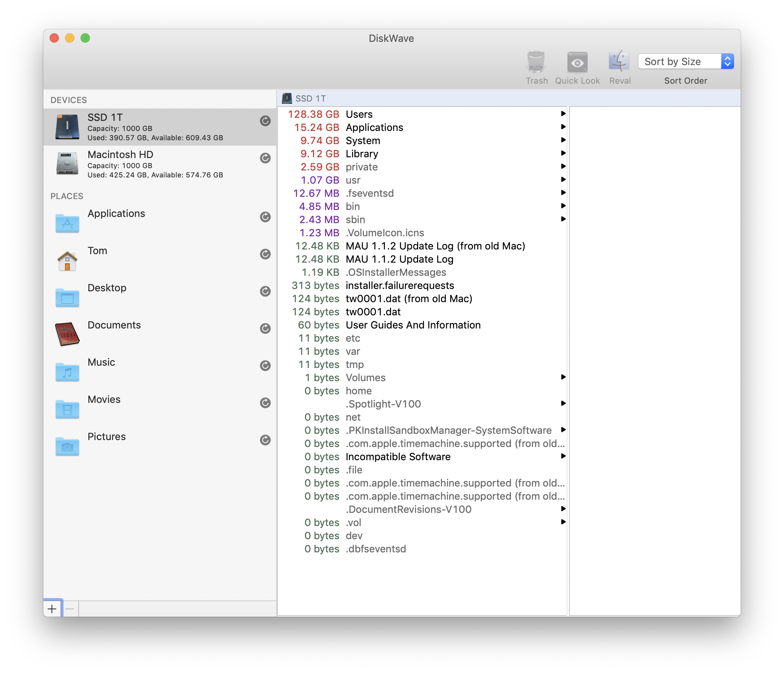This screenshot has height=674, width=784.
Task: Click the Trash toolbar icon
Action: tap(536, 62)
